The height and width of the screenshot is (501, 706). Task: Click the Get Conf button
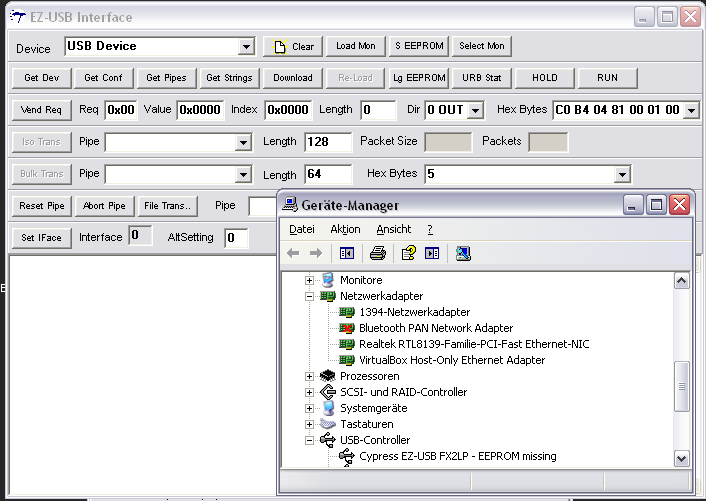pos(103,78)
